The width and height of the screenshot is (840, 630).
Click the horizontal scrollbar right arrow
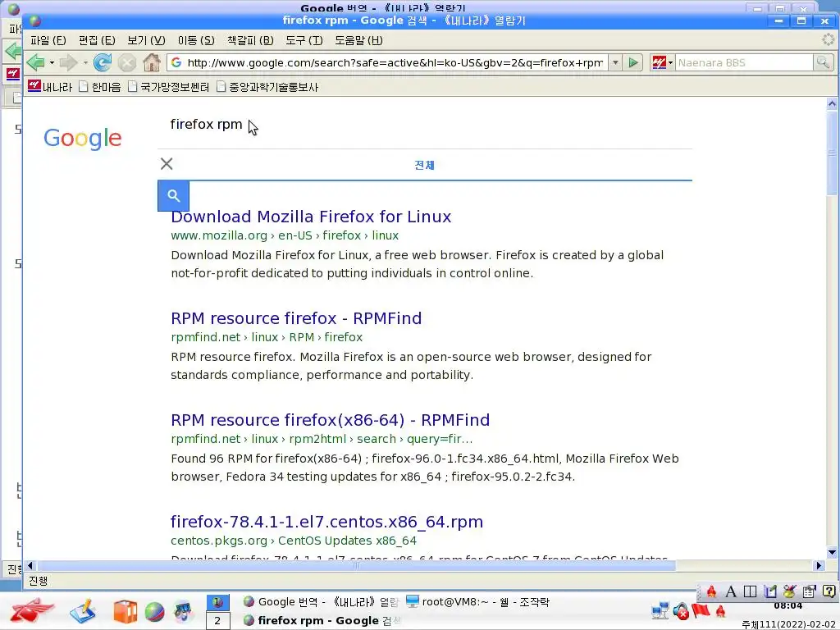(819, 565)
